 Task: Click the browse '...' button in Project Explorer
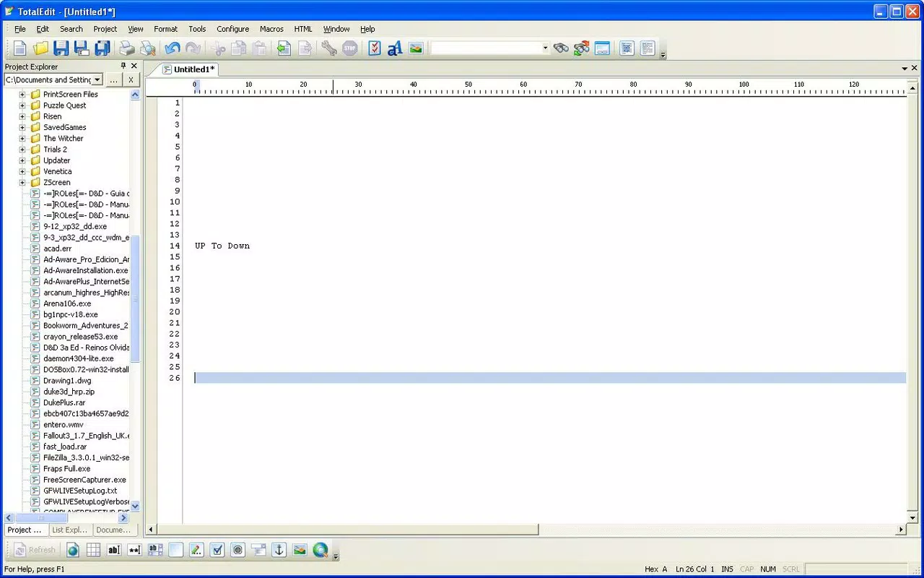[x=113, y=79]
